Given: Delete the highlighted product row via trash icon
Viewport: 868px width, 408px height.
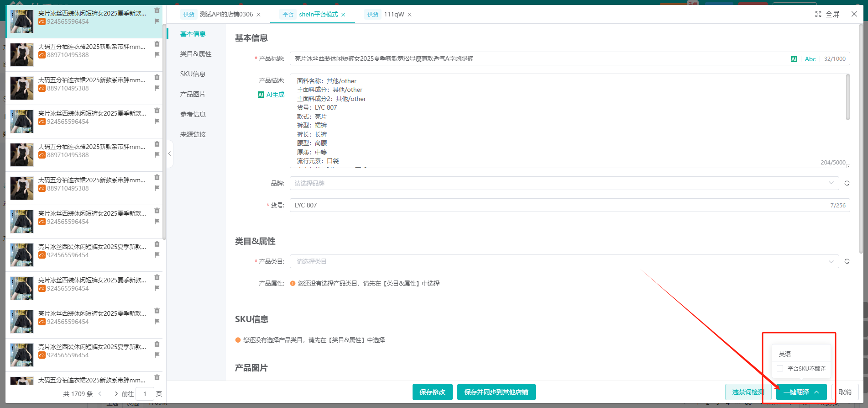Looking at the screenshot, I should coord(157,11).
